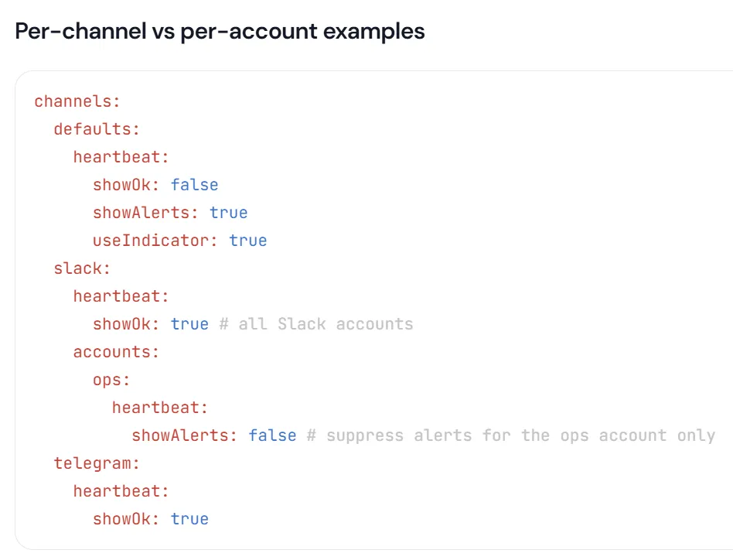Click the "telegram:" channel key
This screenshot has height=560, width=733.
(97, 463)
